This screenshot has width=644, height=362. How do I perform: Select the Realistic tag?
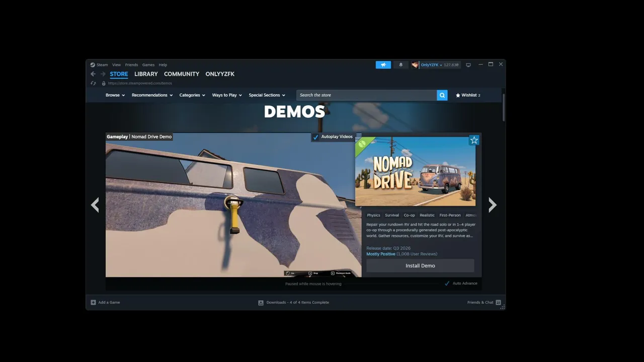427,215
